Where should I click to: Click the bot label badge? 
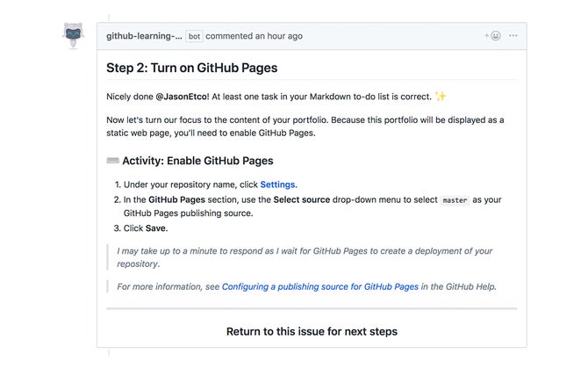194,36
